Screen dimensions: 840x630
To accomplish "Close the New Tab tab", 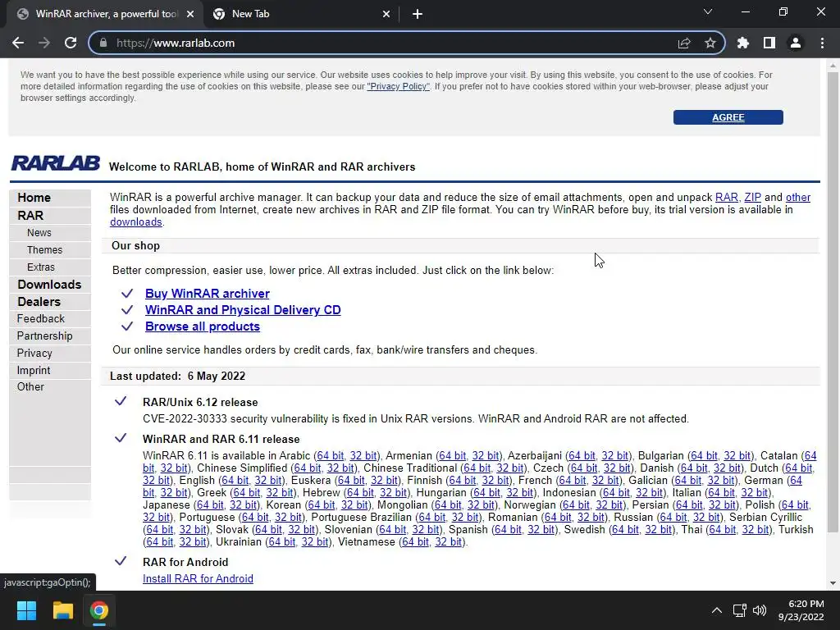I will coord(386,14).
